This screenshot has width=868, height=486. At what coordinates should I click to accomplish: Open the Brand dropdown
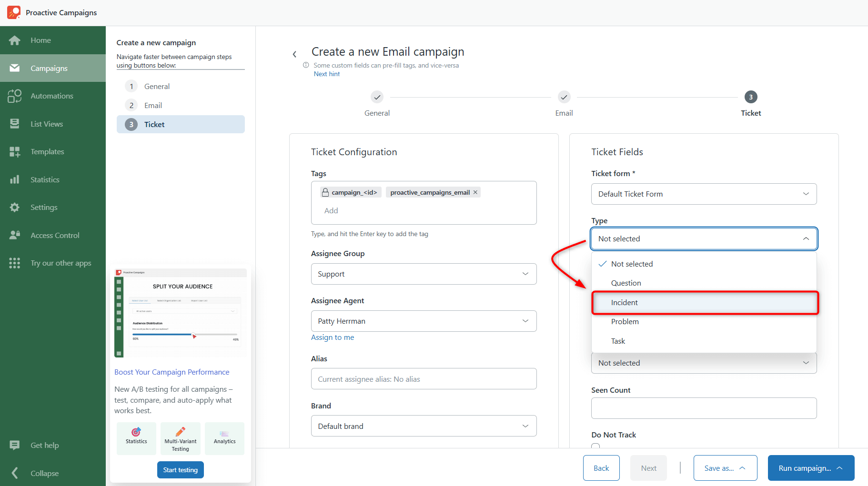click(423, 426)
